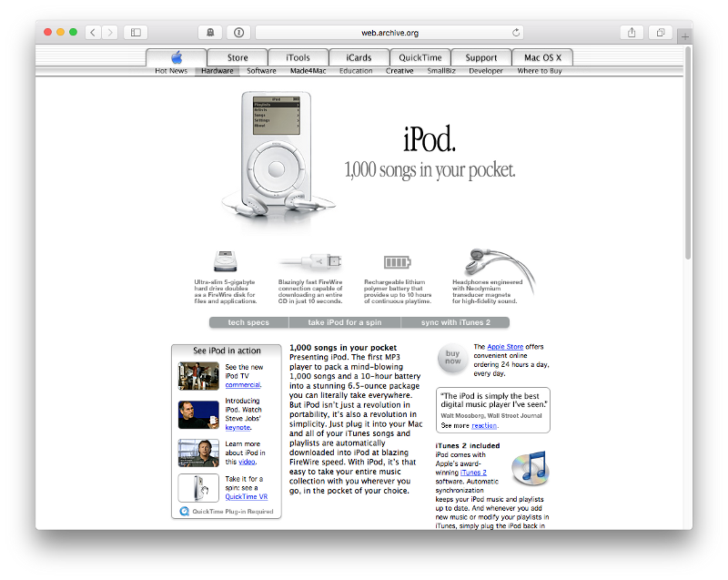Viewport: 728px width, 580px height.
Task: Click the web.archive.org address bar
Action: pyautogui.click(x=389, y=33)
